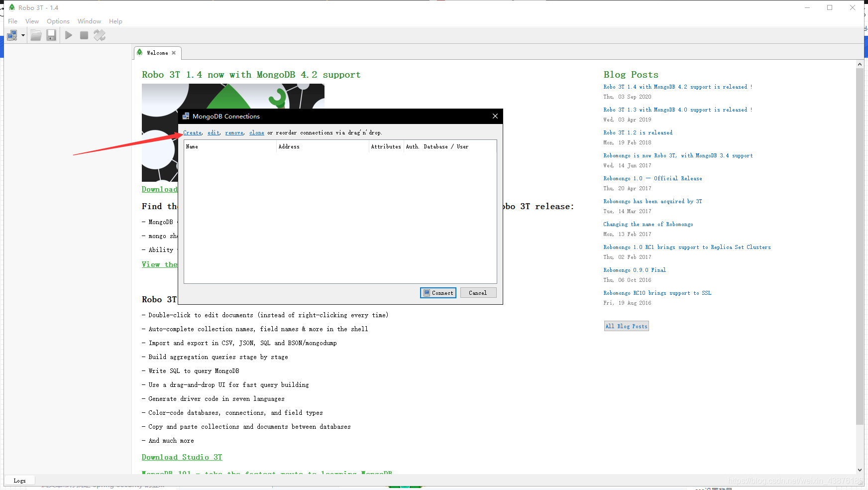Click the Download Studio 3T link
This screenshot has width=868, height=490.
tap(182, 457)
